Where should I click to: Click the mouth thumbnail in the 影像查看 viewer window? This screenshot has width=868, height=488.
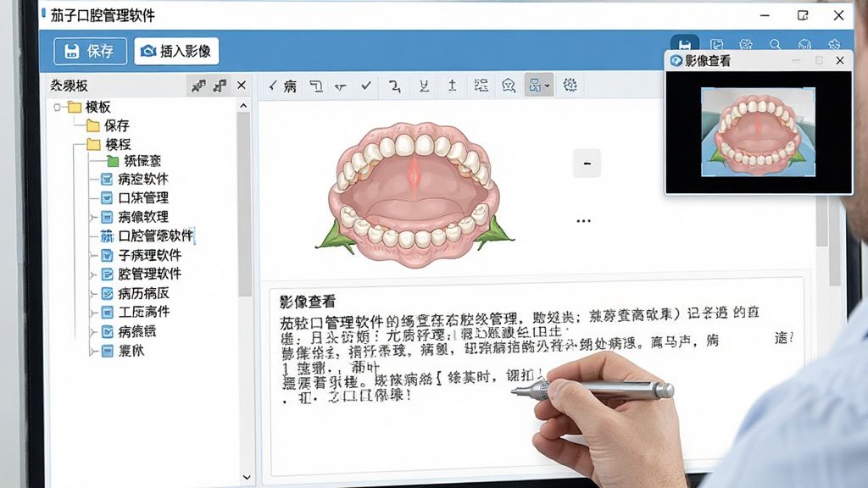tap(758, 131)
